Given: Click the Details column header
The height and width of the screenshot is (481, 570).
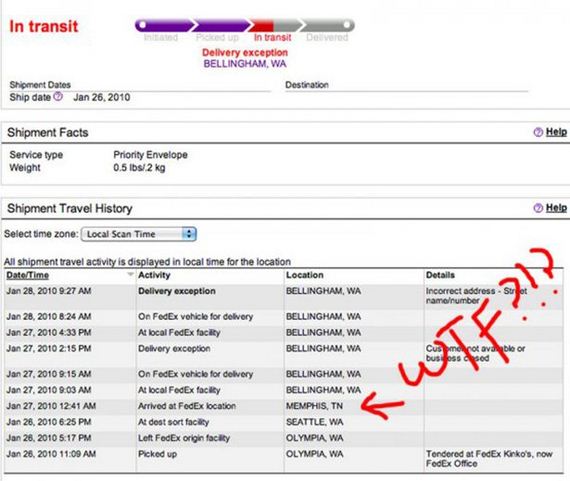Looking at the screenshot, I should [440, 275].
